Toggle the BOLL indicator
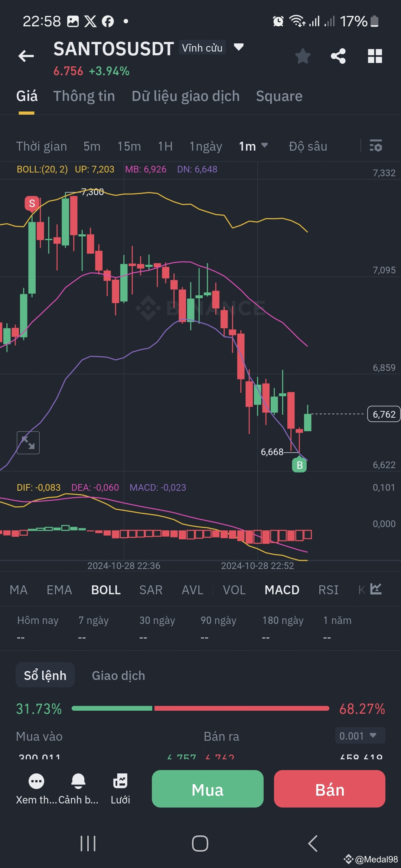This screenshot has width=401, height=868. point(106,590)
